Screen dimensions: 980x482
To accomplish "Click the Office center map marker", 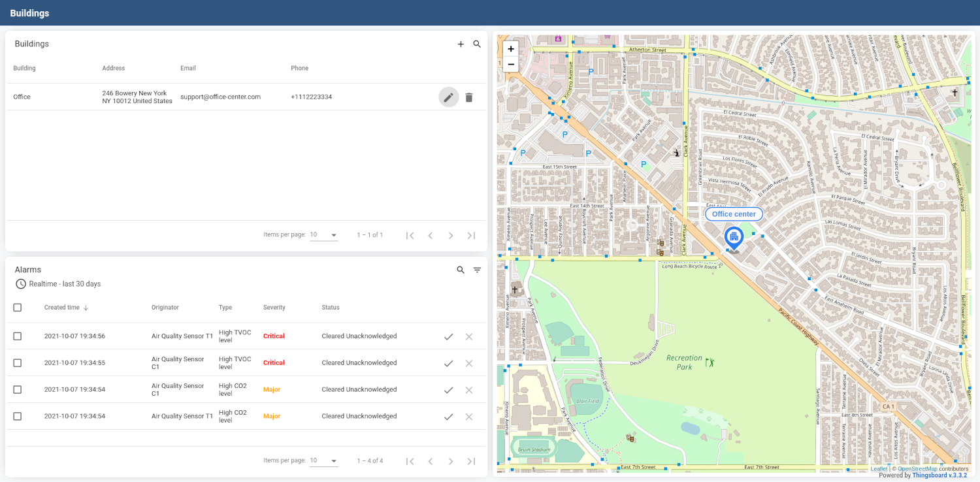I will tap(734, 238).
